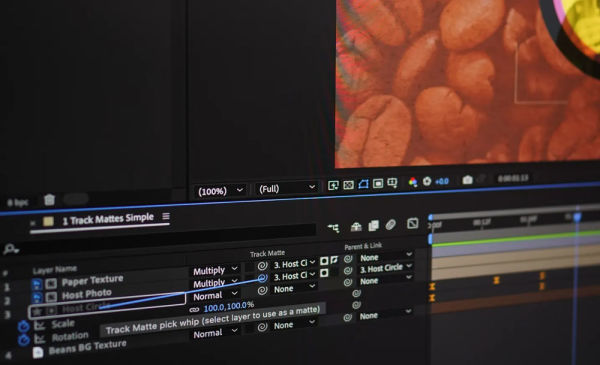Select the Beans BG Texture layer
600x365 pixels.
88,348
